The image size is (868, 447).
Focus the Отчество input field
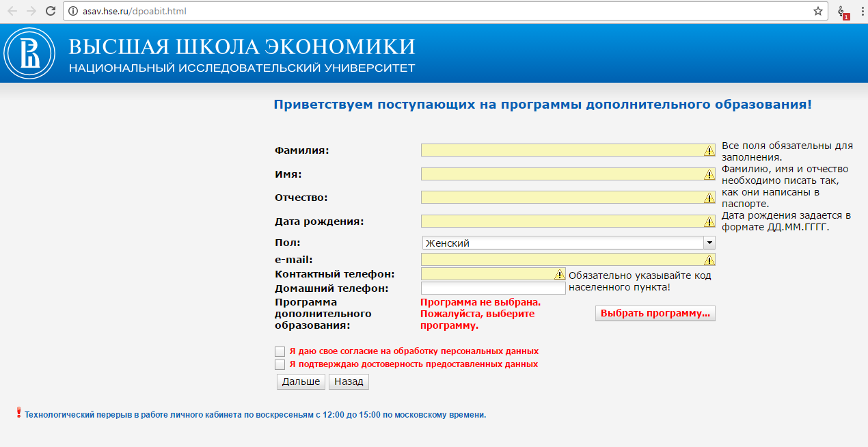[569, 198]
